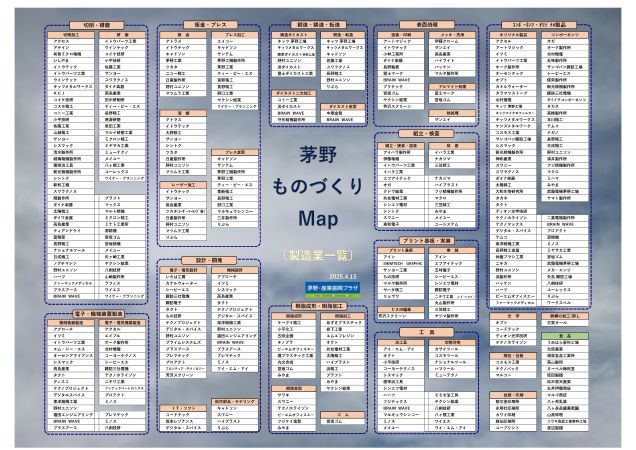Image resolution: width=636 pixels, height=450 pixels.
Task: Select the 表面処理 group header
Action: (x=427, y=25)
